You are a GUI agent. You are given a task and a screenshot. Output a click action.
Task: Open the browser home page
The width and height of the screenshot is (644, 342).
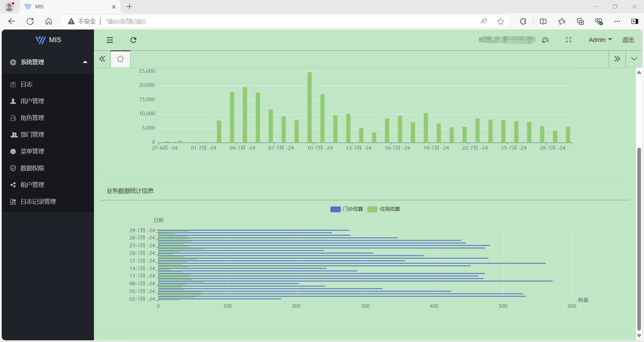coord(49,21)
